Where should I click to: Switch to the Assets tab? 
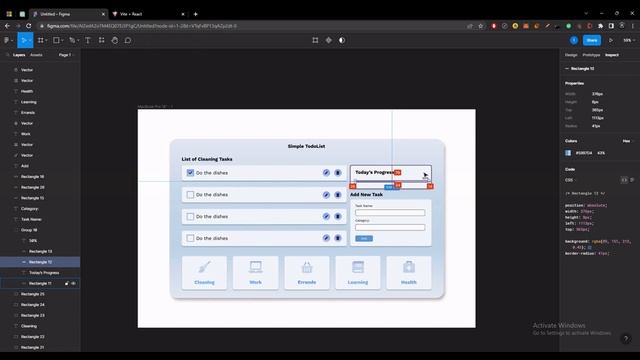[36, 55]
